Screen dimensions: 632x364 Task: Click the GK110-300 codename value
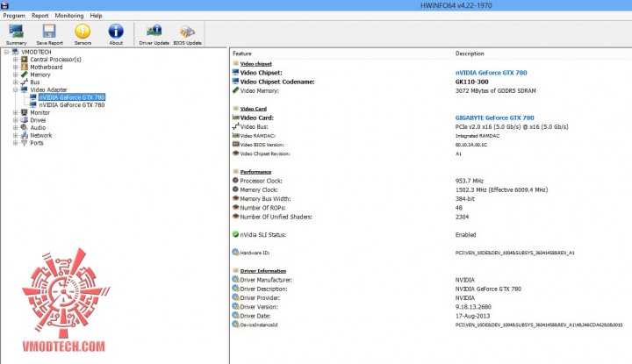click(471, 82)
